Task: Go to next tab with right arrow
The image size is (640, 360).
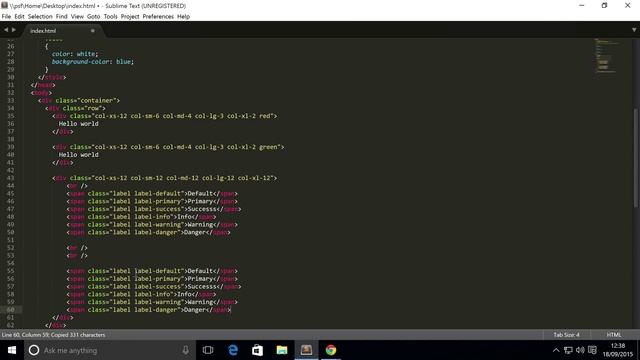Action: (x=14, y=30)
